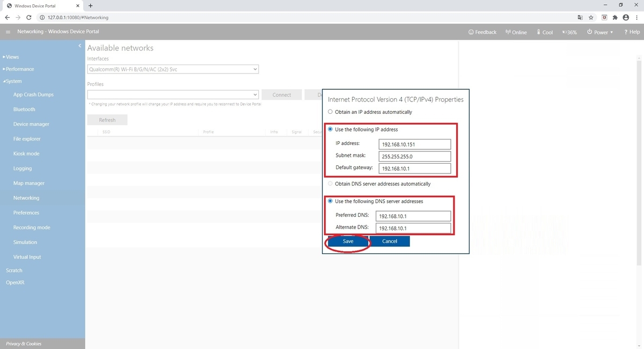Screen dimensions: 644x349
Task: Click the Default gateway field
Action: [x=414, y=169]
